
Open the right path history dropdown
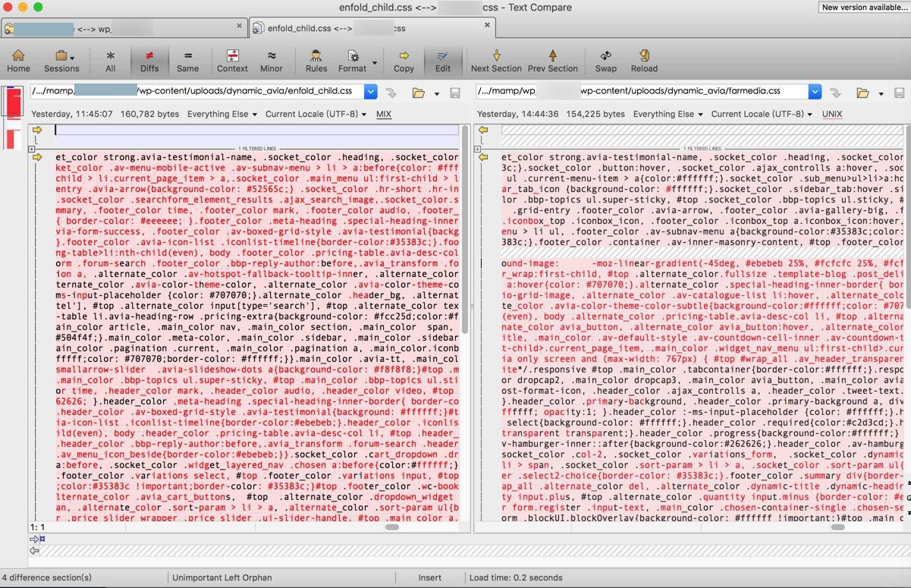(815, 92)
